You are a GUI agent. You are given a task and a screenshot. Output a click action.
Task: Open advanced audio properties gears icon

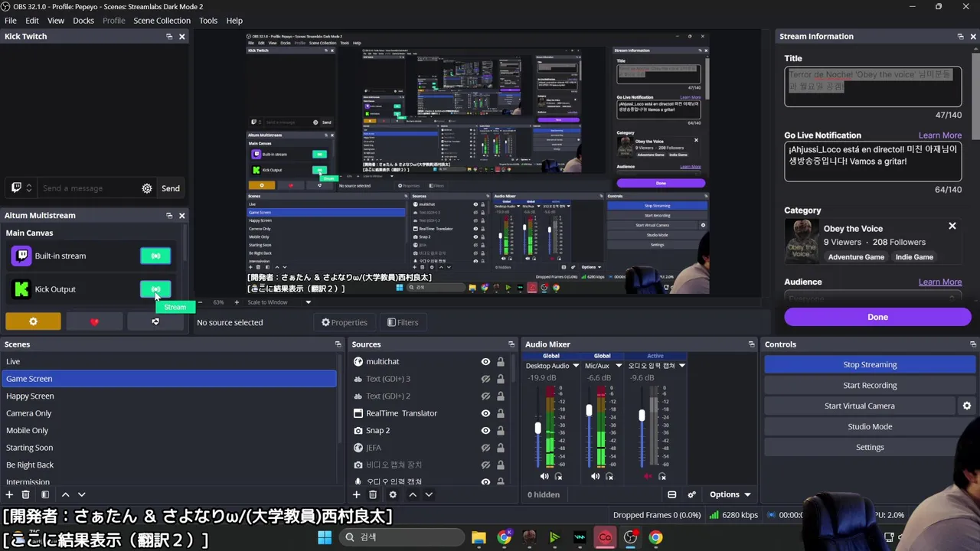pyautogui.click(x=691, y=494)
